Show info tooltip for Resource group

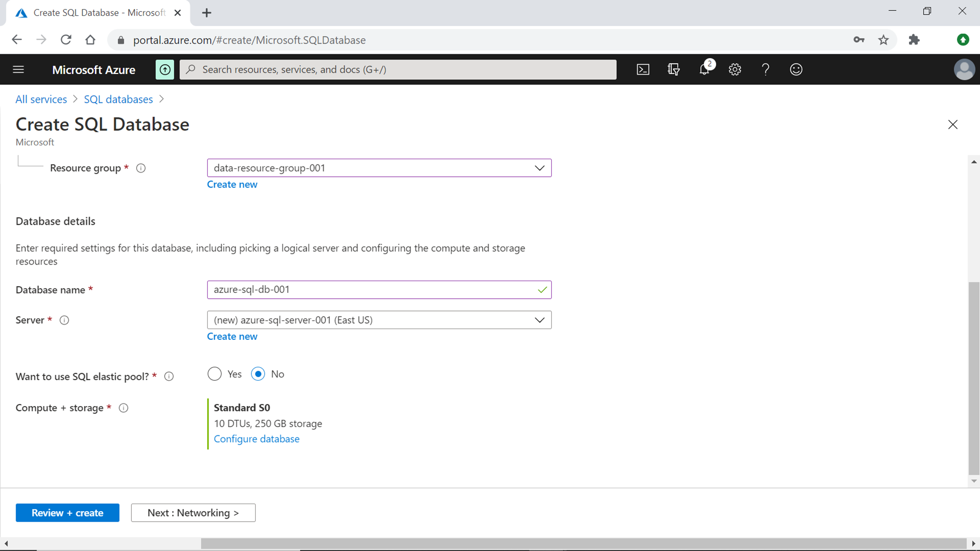pos(141,168)
